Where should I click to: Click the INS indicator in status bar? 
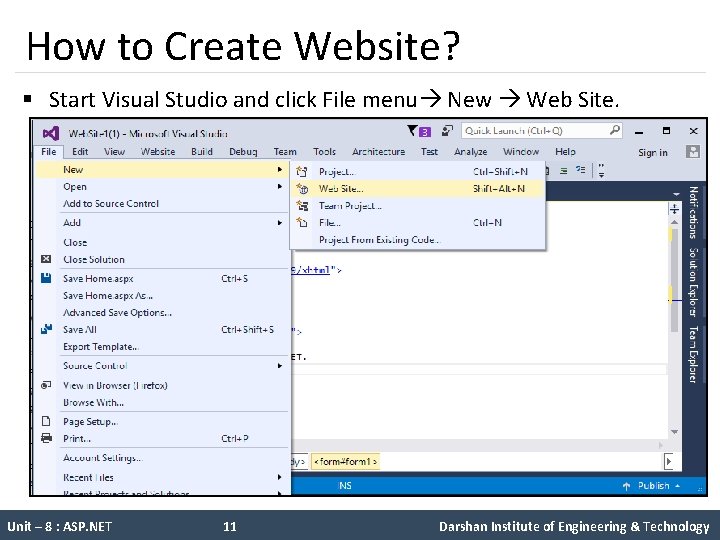pos(345,486)
